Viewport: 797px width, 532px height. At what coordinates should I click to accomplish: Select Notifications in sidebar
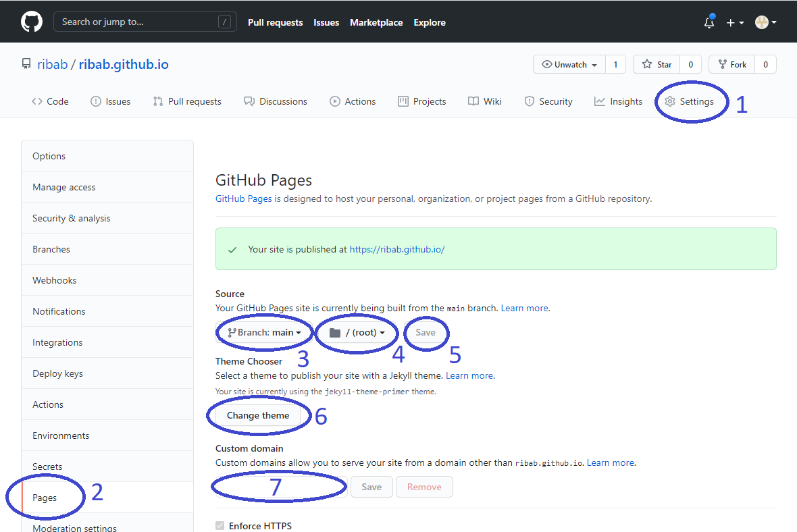[107, 311]
